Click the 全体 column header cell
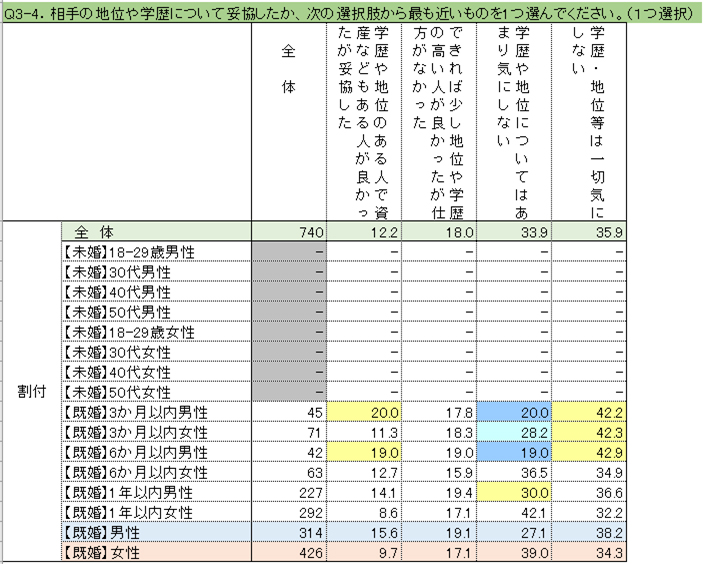Image resolution: width=709 pixels, height=564 pixels. coord(289,122)
